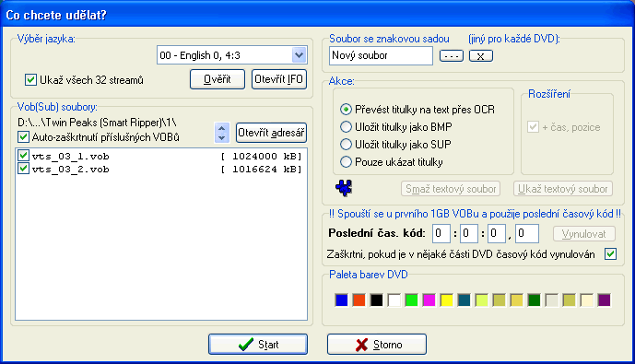This screenshot has height=364, width=635.
Task: Pick the blue DVD palette swatch
Action: click(x=341, y=300)
